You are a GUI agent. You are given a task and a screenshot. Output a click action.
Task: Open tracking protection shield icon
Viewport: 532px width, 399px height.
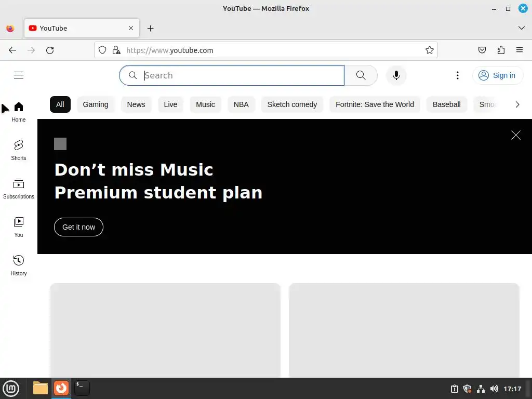tap(102, 50)
